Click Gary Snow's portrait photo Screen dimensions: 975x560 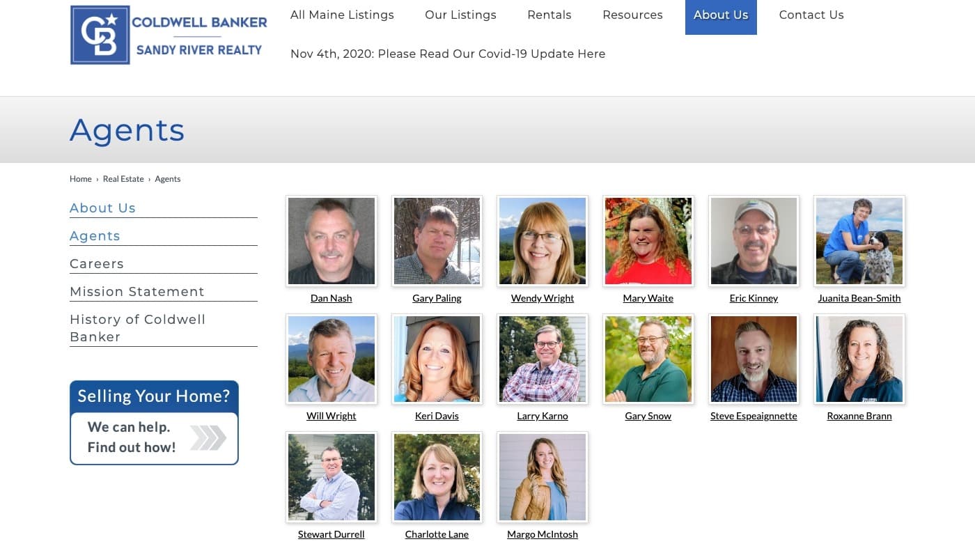[x=648, y=359]
